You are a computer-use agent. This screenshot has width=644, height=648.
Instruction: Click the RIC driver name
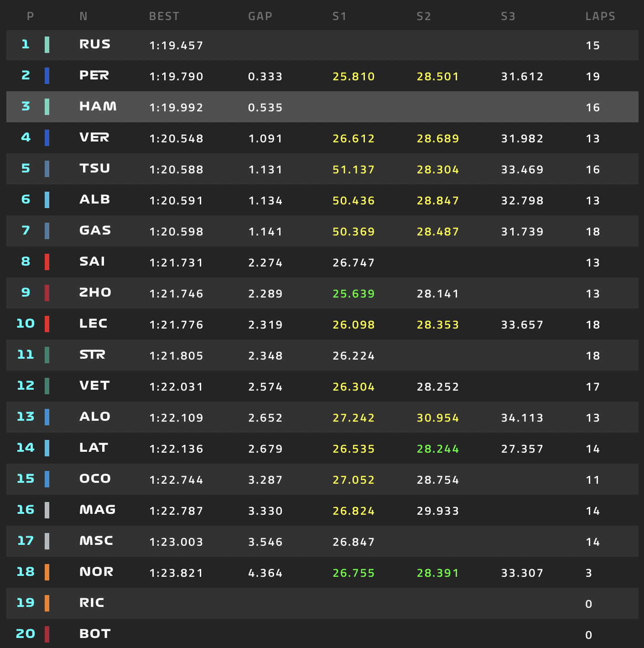92,603
